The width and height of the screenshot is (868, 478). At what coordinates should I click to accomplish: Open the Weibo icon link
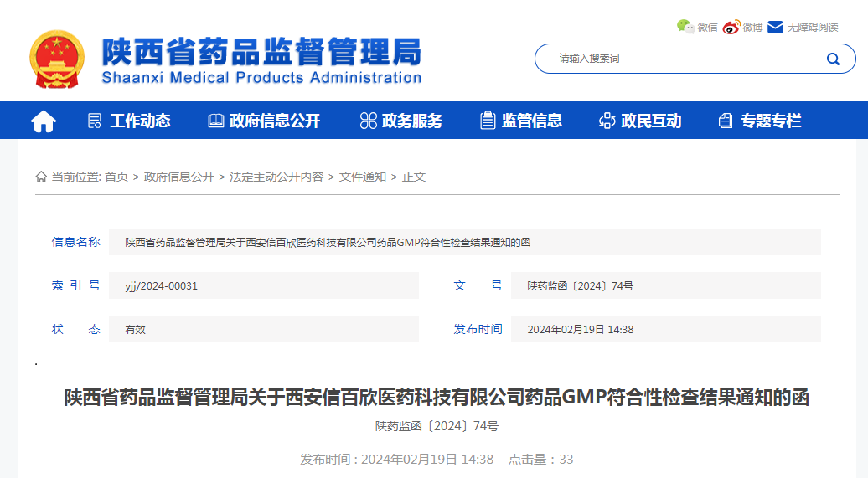tap(731, 27)
